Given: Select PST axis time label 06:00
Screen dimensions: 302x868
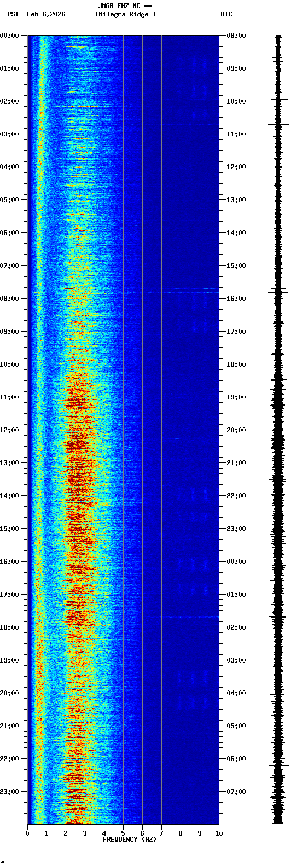Looking at the screenshot, I should [x=9, y=233].
